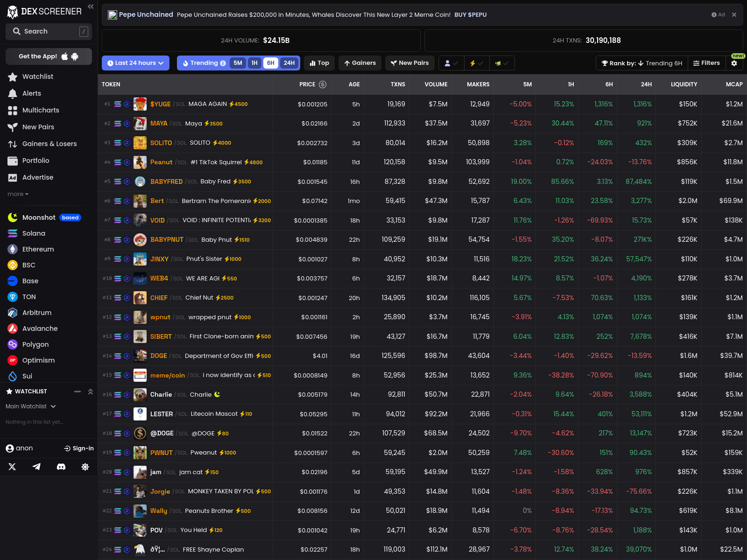Image resolution: width=747 pixels, height=560 pixels.
Task: Sort table by LIQUIDITY column
Action: [684, 84]
